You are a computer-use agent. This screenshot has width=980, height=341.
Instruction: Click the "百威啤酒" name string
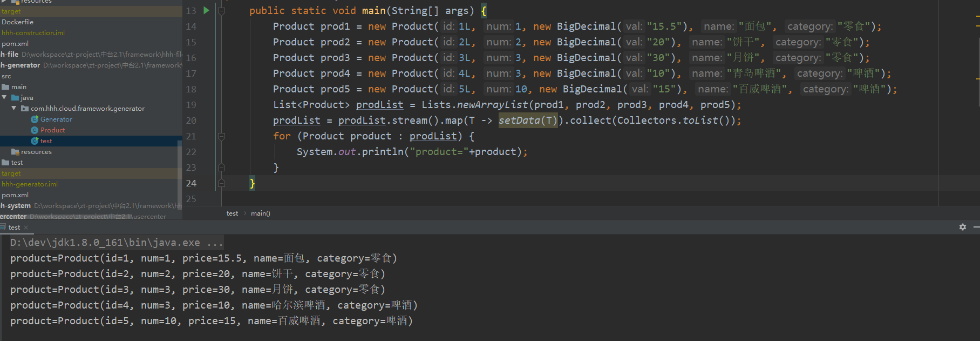759,89
